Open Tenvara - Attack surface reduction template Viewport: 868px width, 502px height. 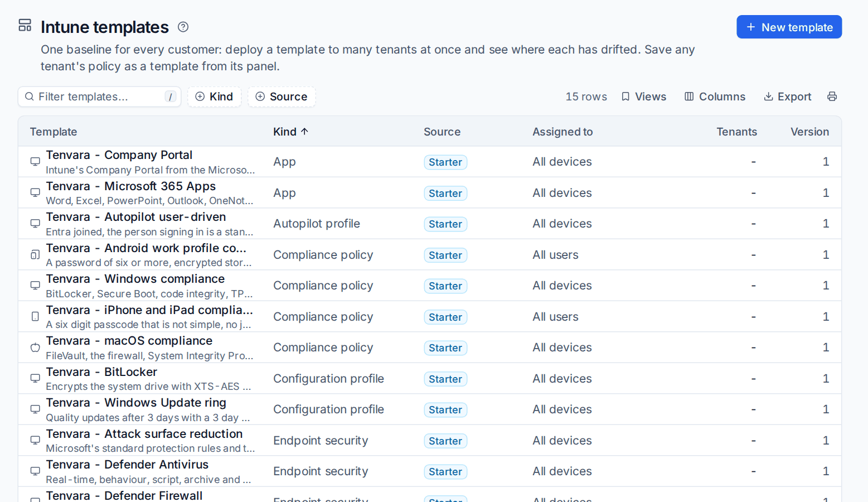pyautogui.click(x=144, y=434)
